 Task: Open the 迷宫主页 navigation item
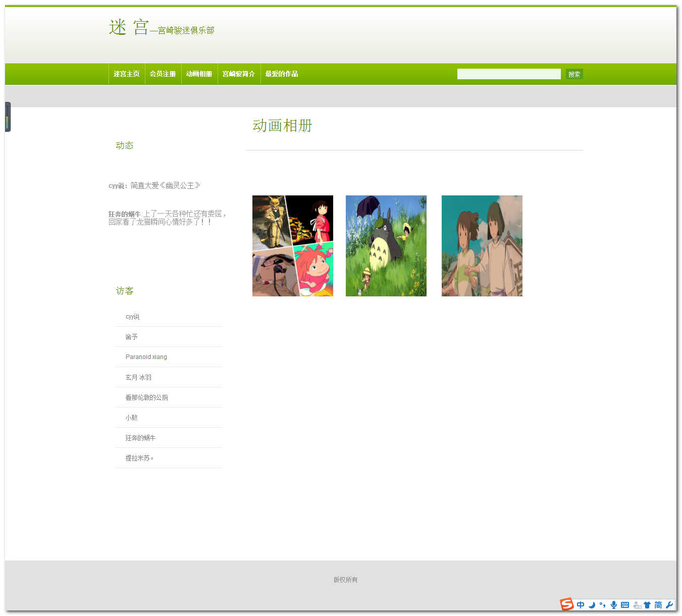pos(127,74)
